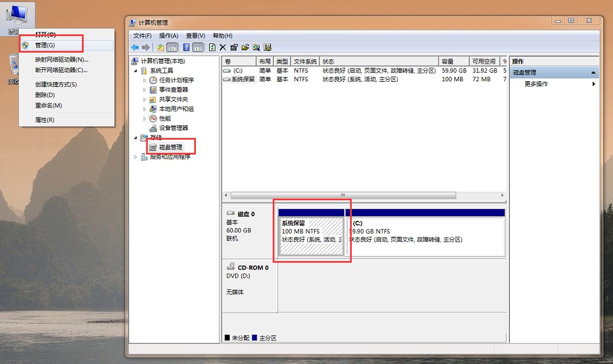Click the Properties icon in toolbar
Screen dimensions: 613x364
[x=234, y=48]
